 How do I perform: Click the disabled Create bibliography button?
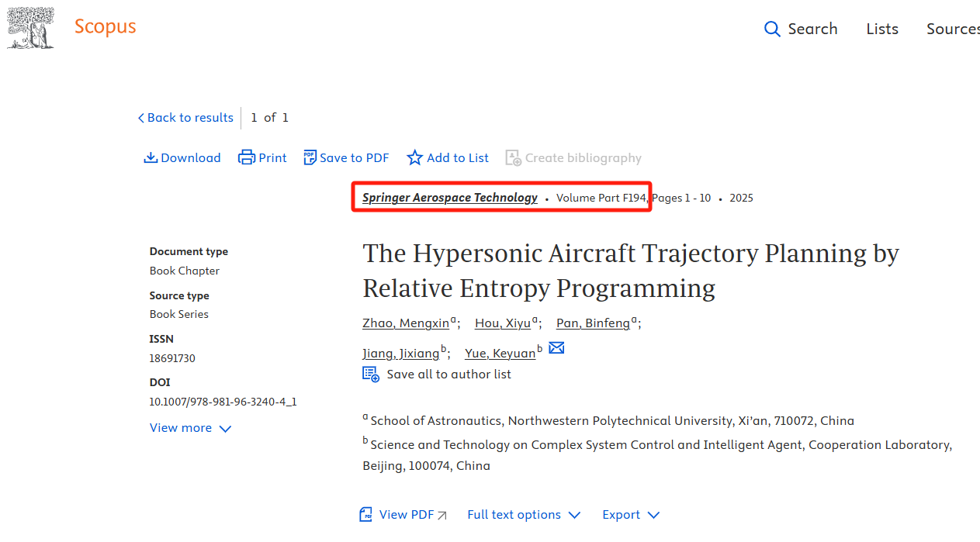click(573, 158)
